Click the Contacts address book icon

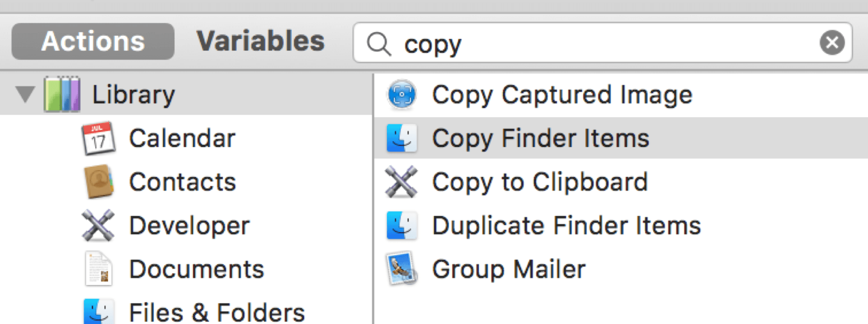click(99, 182)
